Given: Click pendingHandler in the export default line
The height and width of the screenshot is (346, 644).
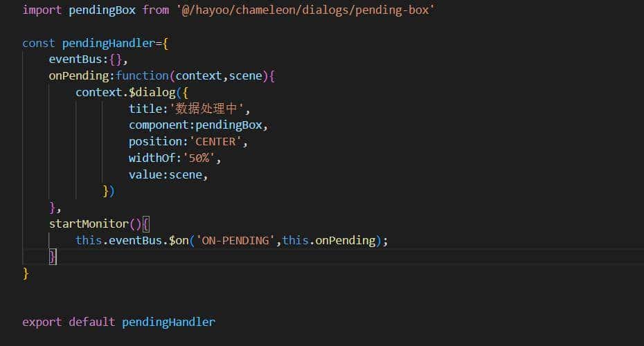Looking at the screenshot, I should pyautogui.click(x=168, y=322).
